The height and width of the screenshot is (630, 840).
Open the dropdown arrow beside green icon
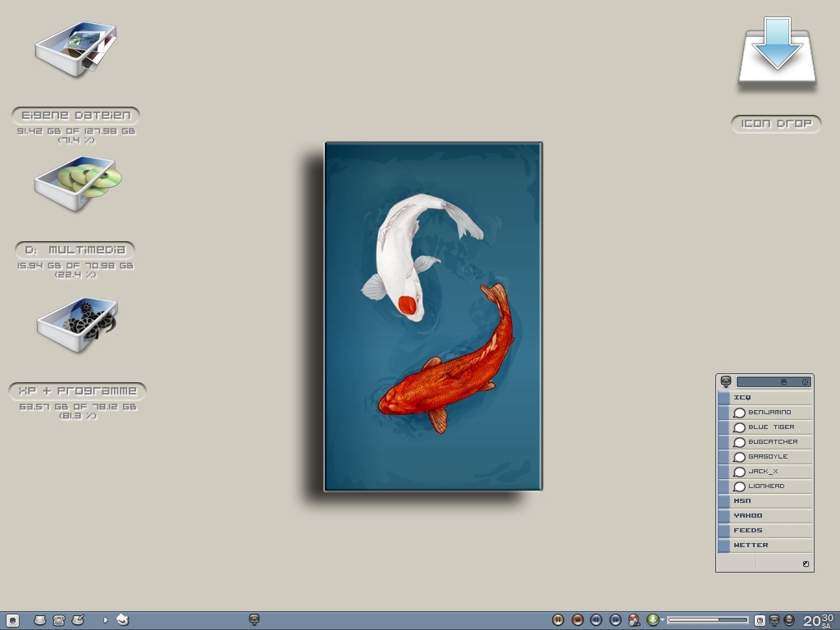(663, 620)
